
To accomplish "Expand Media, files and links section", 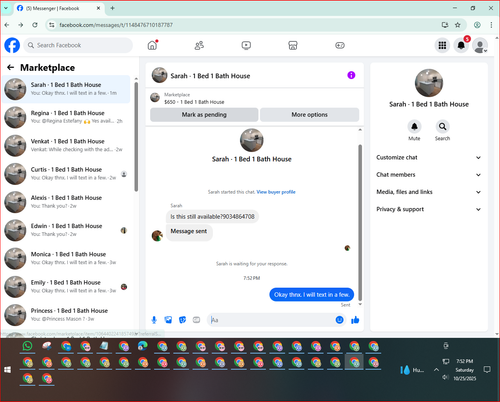I will tap(429, 192).
